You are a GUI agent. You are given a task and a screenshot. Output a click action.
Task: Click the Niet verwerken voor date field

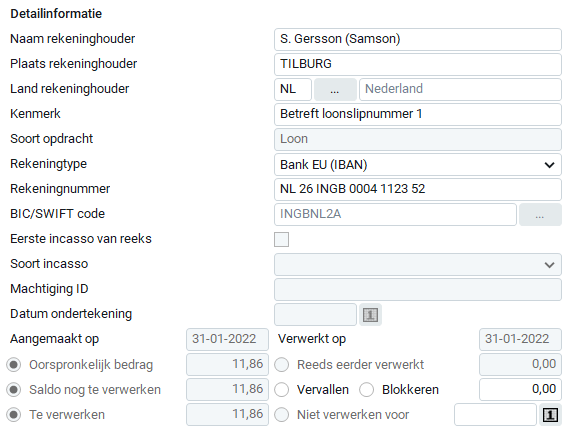(495, 415)
